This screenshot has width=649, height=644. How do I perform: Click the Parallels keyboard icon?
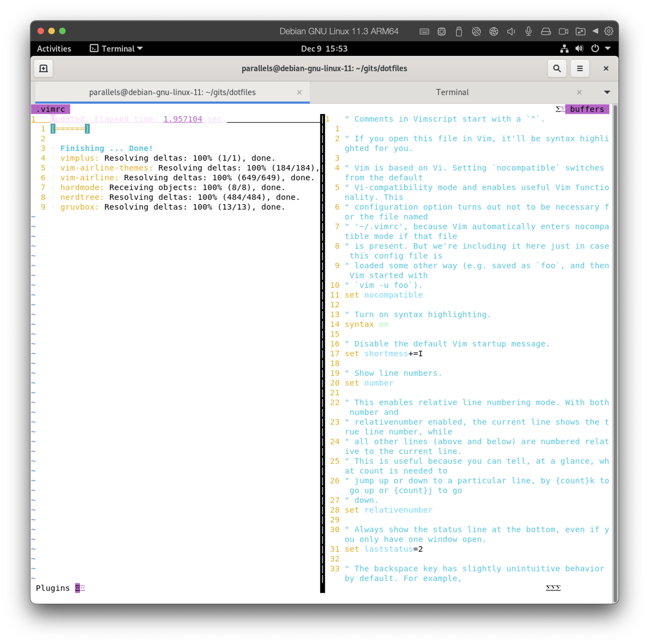(x=424, y=31)
